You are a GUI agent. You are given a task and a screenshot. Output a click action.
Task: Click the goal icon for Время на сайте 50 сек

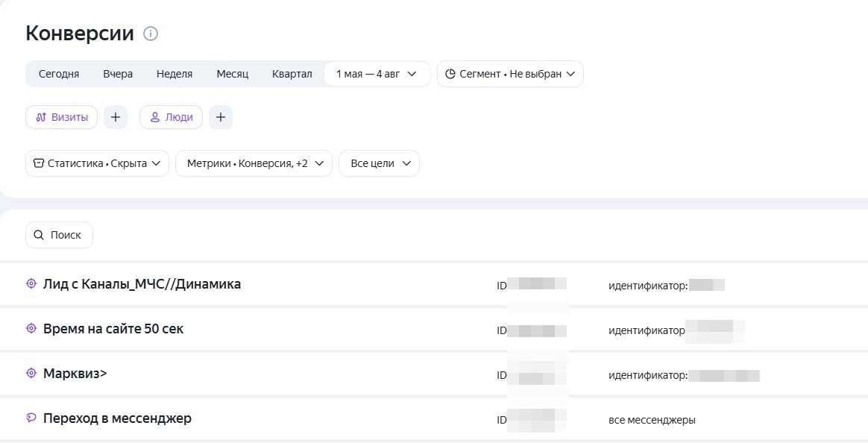(31, 328)
